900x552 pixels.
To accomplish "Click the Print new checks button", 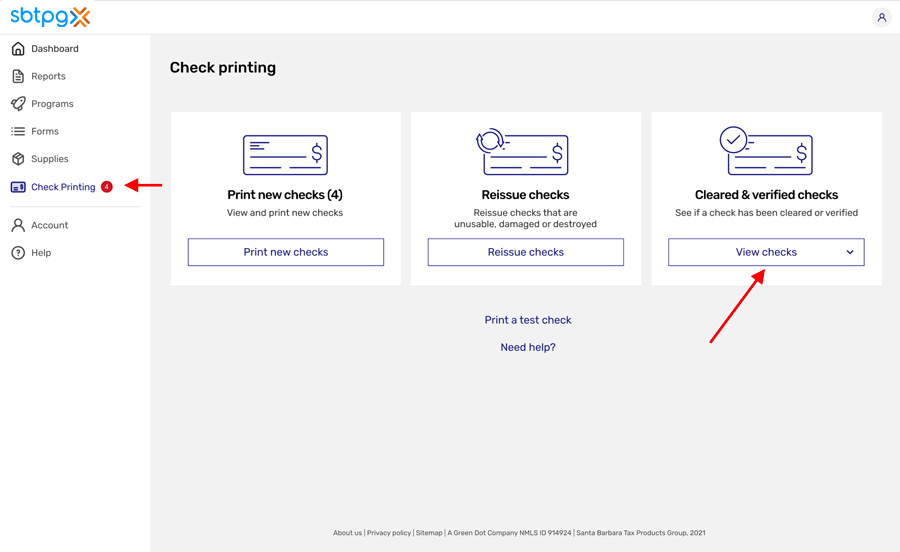I will click(286, 252).
